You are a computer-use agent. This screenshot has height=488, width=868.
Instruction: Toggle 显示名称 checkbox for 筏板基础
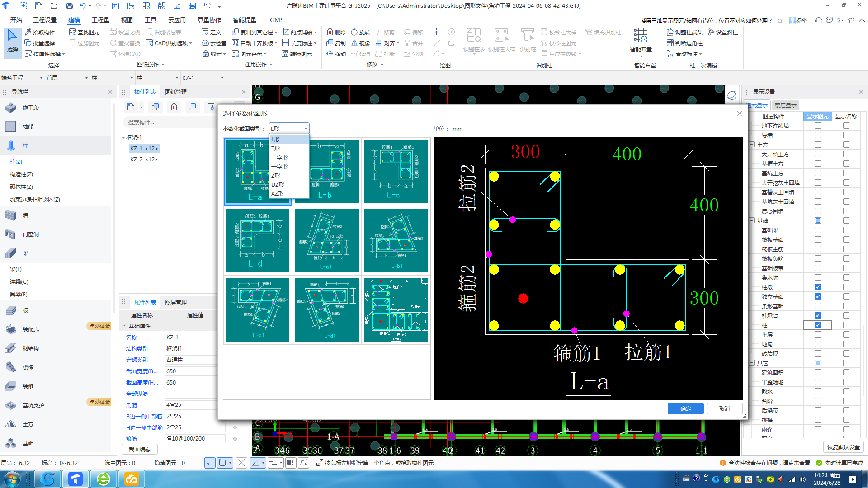pyautogui.click(x=846, y=239)
